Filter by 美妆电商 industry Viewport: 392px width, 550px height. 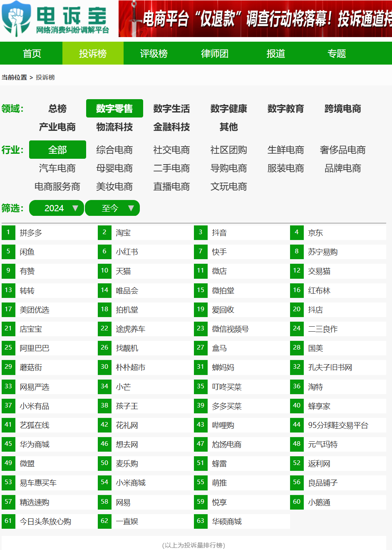[x=114, y=186]
